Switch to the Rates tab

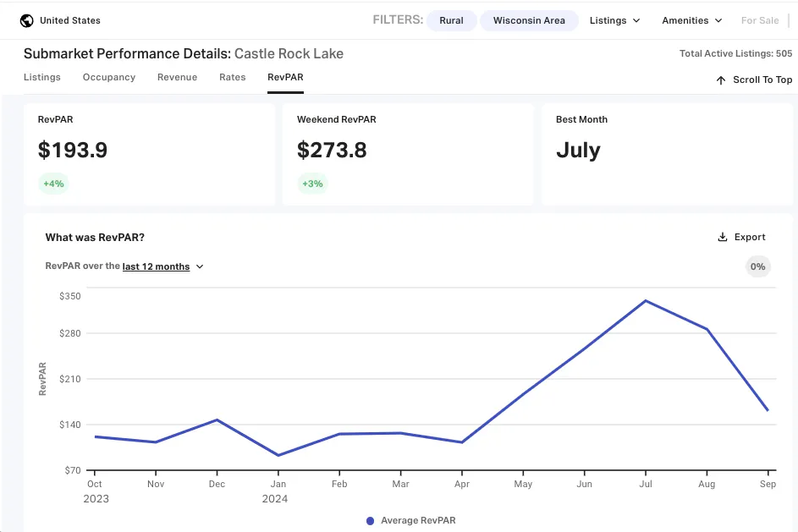point(233,77)
